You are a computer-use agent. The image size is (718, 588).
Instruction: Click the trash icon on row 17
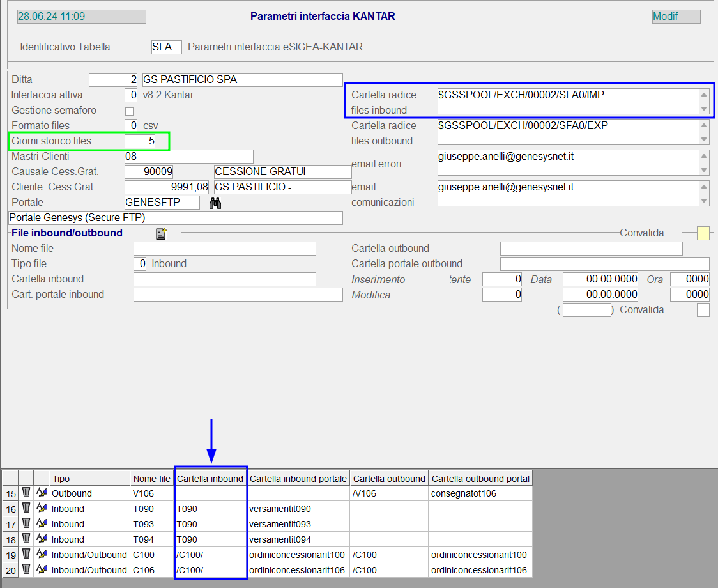[26, 523]
